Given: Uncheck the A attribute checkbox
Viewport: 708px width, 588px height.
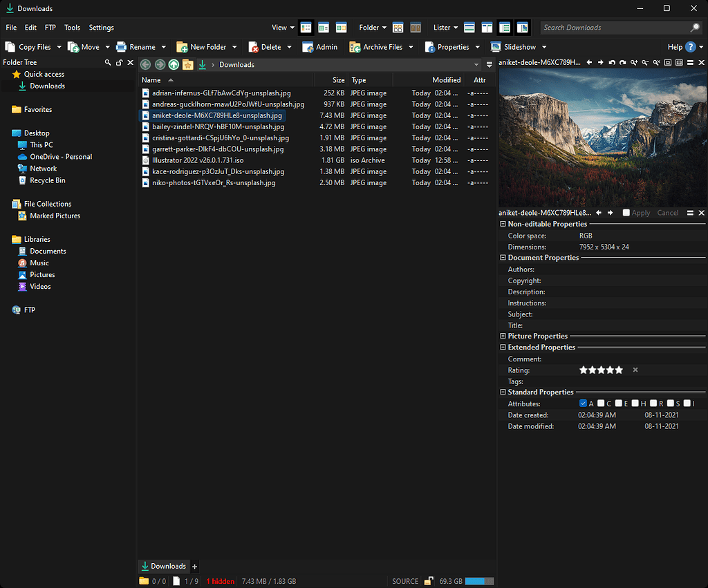Looking at the screenshot, I should click(583, 403).
